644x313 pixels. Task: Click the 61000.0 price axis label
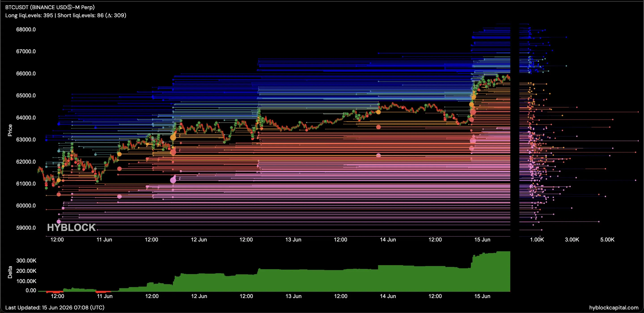(26, 184)
